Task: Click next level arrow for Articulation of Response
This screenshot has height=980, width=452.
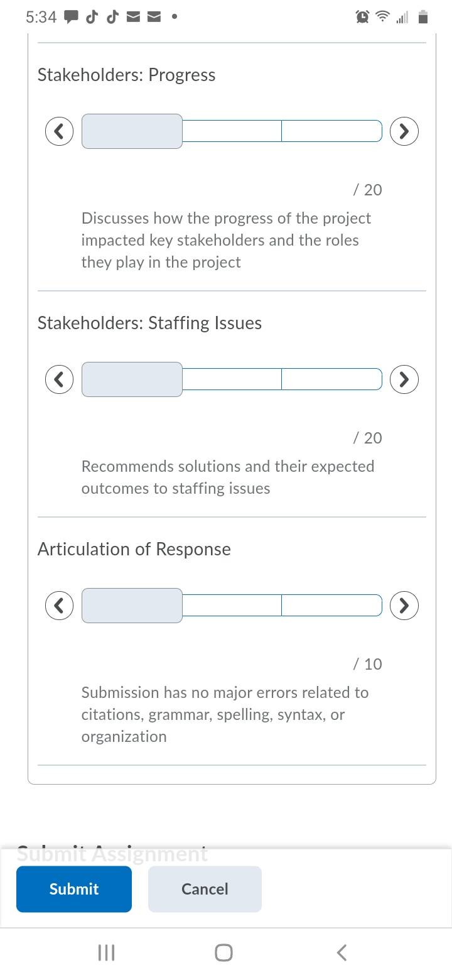Action: (404, 606)
